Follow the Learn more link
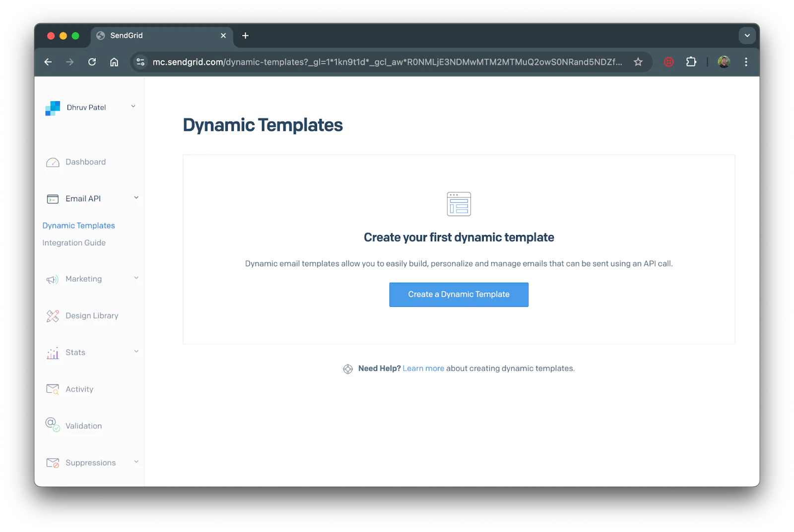Viewport: 794px width, 532px height. click(x=423, y=369)
